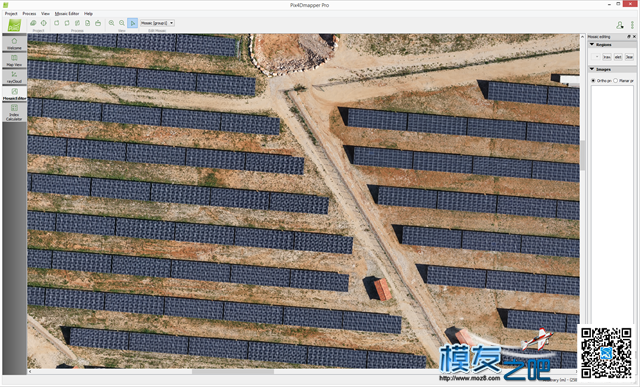Open the Mosaic group dropdown
Screen dimensions: 640x387
click(x=158, y=23)
